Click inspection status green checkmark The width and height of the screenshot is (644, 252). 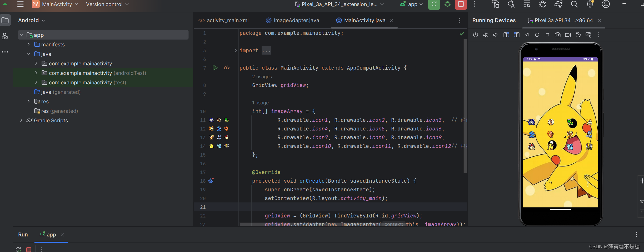(462, 33)
